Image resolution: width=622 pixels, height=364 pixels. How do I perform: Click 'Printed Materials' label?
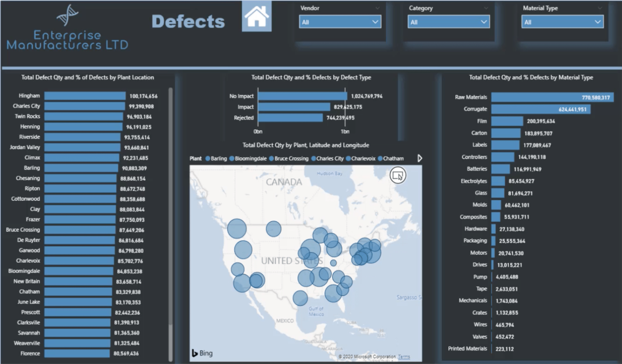tap(468, 348)
